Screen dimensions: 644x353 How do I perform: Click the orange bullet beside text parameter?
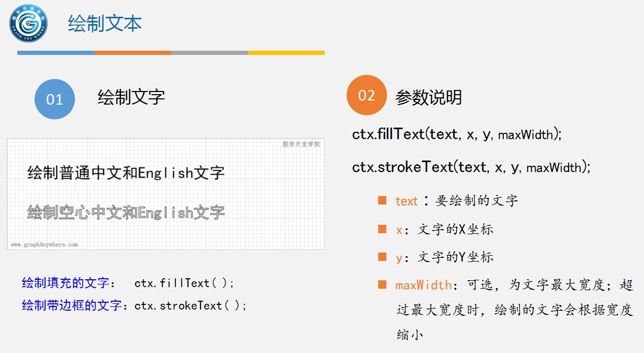[382, 200]
